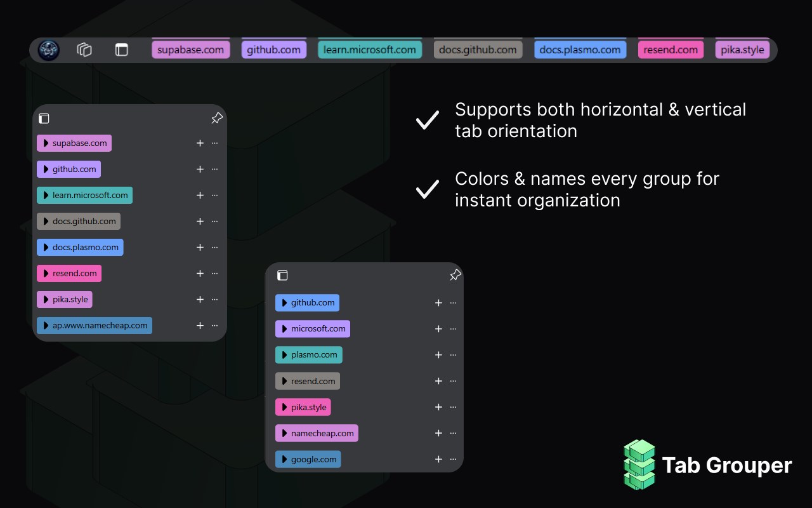
Task: Open more options for the docs.plasmo.com row
Action: pos(214,248)
